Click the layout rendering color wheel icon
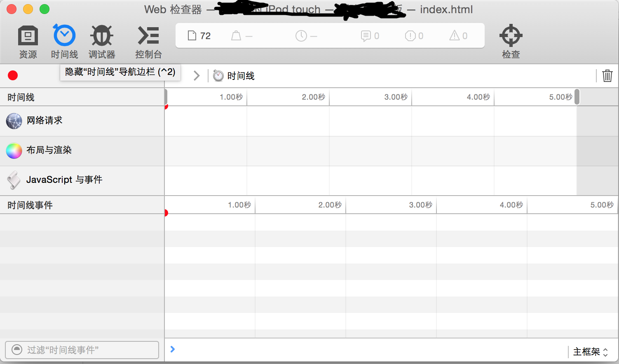 point(14,151)
